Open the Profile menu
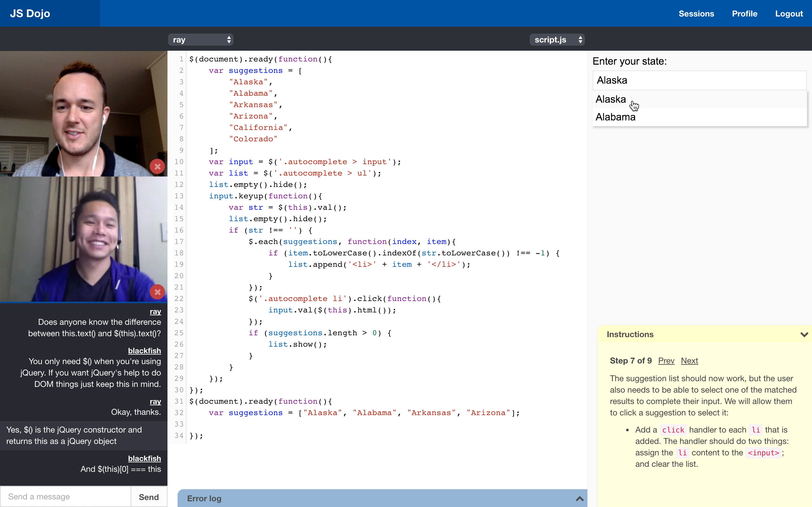Image resolution: width=812 pixels, height=507 pixels. [x=744, y=13]
